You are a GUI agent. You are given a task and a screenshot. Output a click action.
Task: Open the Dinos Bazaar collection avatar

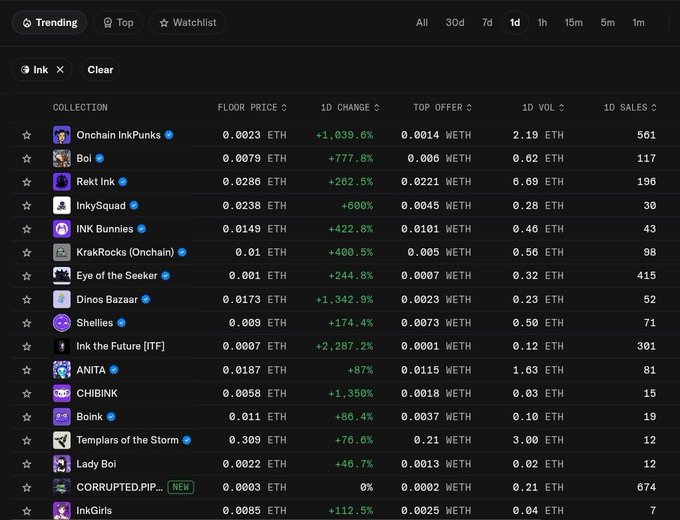click(62, 299)
